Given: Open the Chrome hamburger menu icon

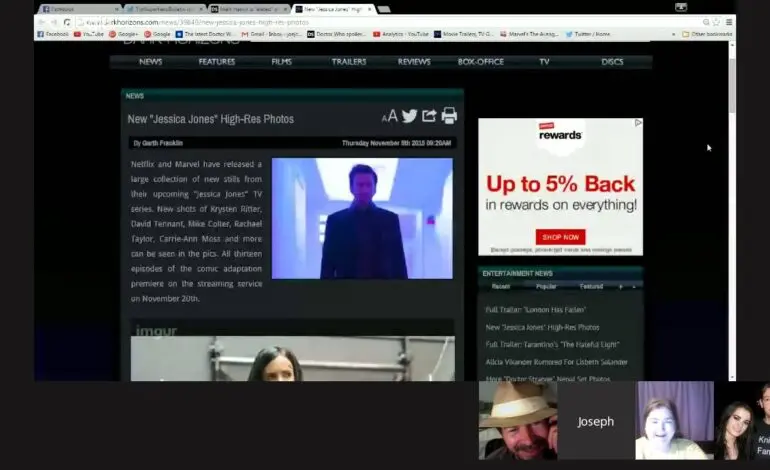Looking at the screenshot, I should click(729, 22).
